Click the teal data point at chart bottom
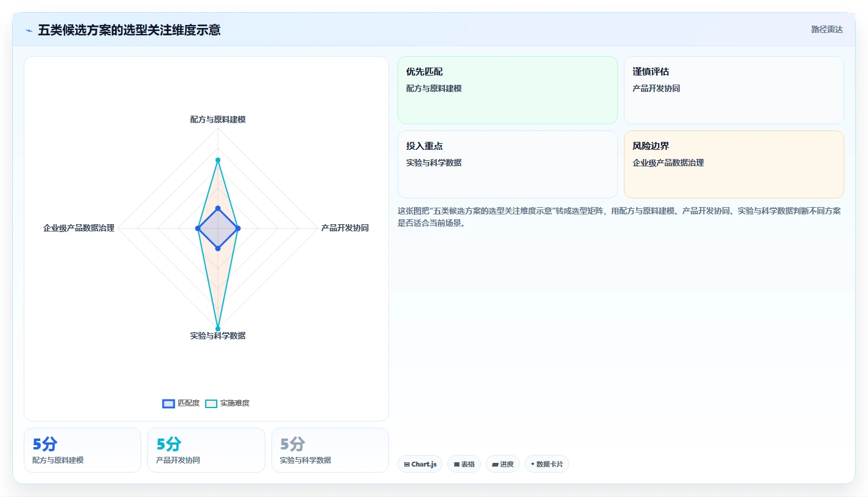 [218, 329]
